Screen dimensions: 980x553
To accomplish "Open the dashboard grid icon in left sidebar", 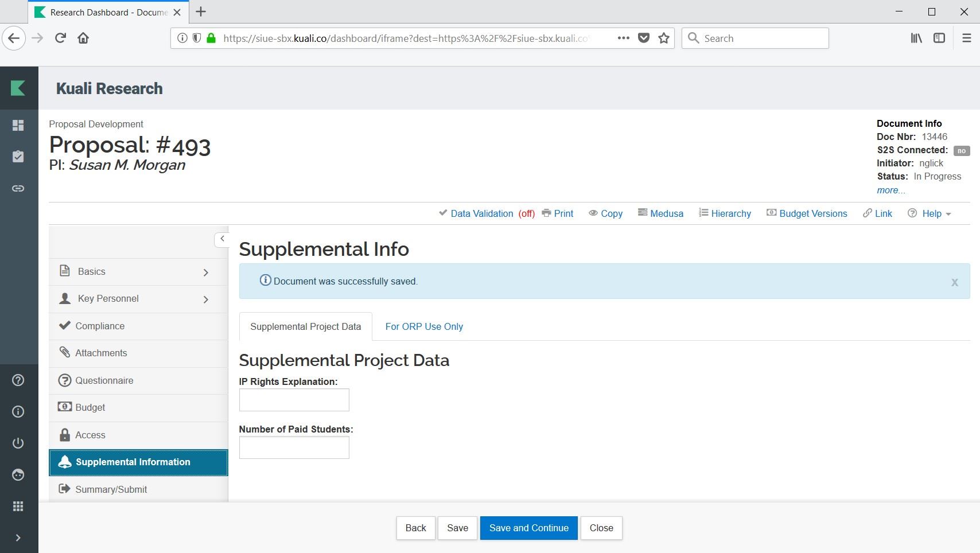I will click(x=18, y=125).
